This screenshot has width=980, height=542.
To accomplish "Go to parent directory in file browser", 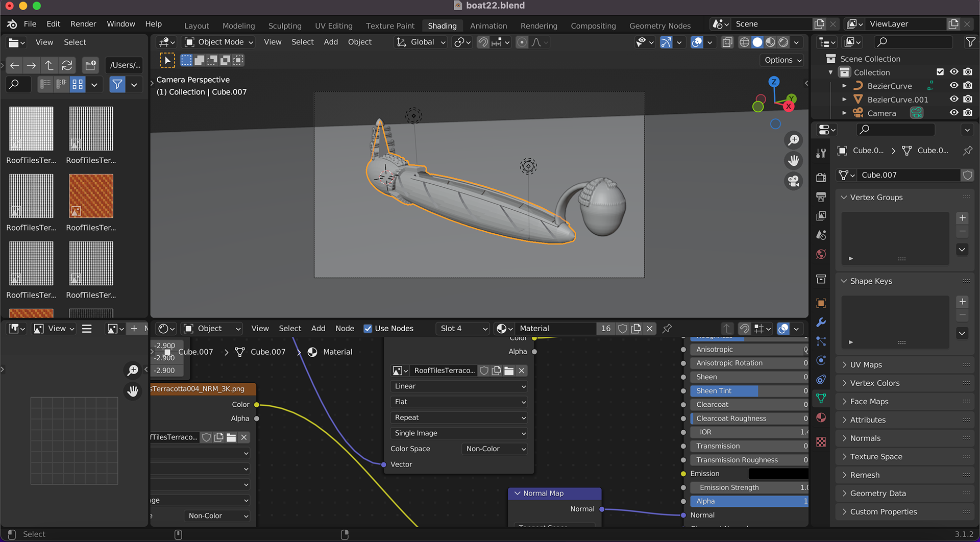I will click(x=49, y=65).
